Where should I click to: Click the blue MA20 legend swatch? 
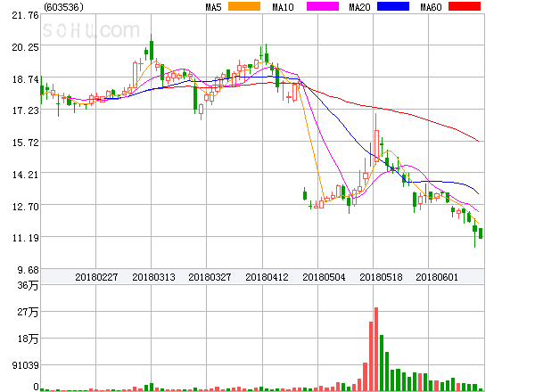tap(393, 6)
